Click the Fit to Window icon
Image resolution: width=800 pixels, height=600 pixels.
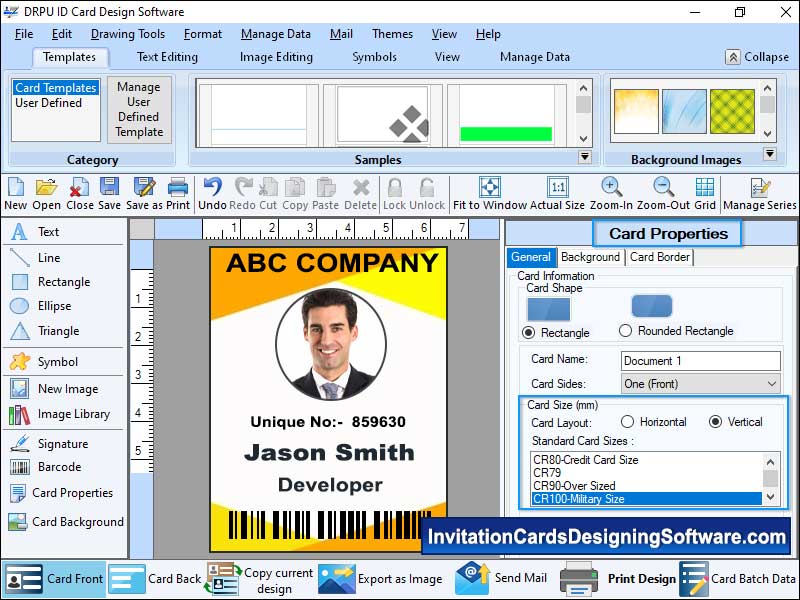pos(489,187)
